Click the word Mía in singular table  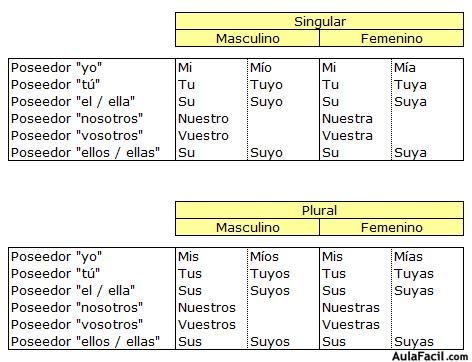tap(405, 68)
